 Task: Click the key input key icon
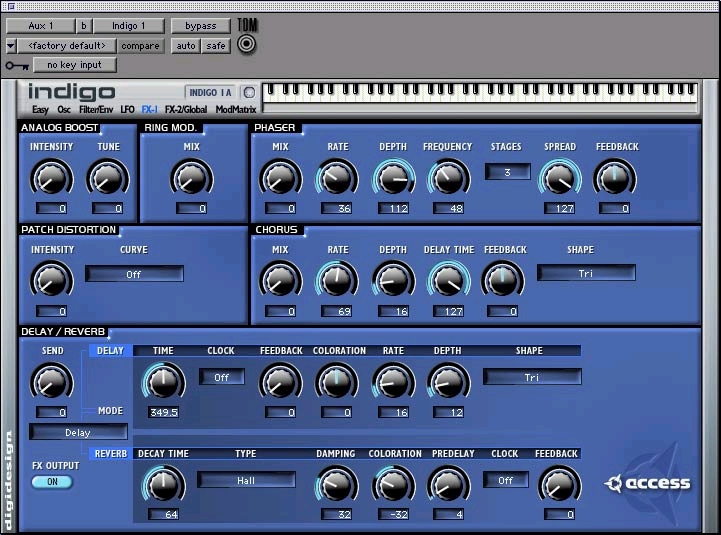(17, 66)
